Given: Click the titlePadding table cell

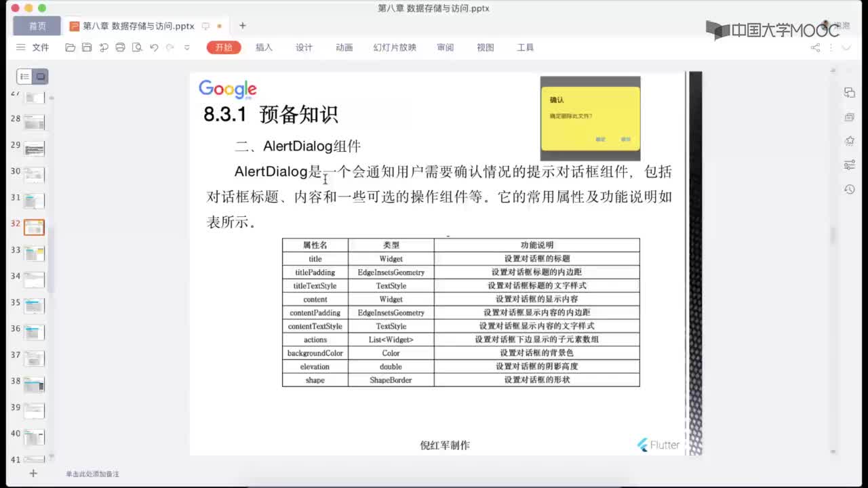Looking at the screenshot, I should [x=315, y=272].
